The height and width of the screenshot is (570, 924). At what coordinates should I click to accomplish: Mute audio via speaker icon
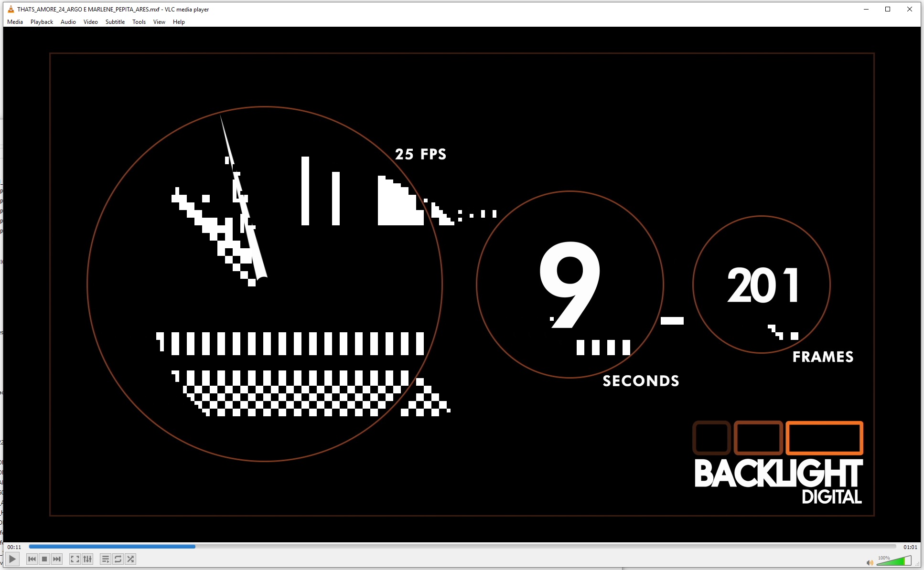(x=870, y=563)
